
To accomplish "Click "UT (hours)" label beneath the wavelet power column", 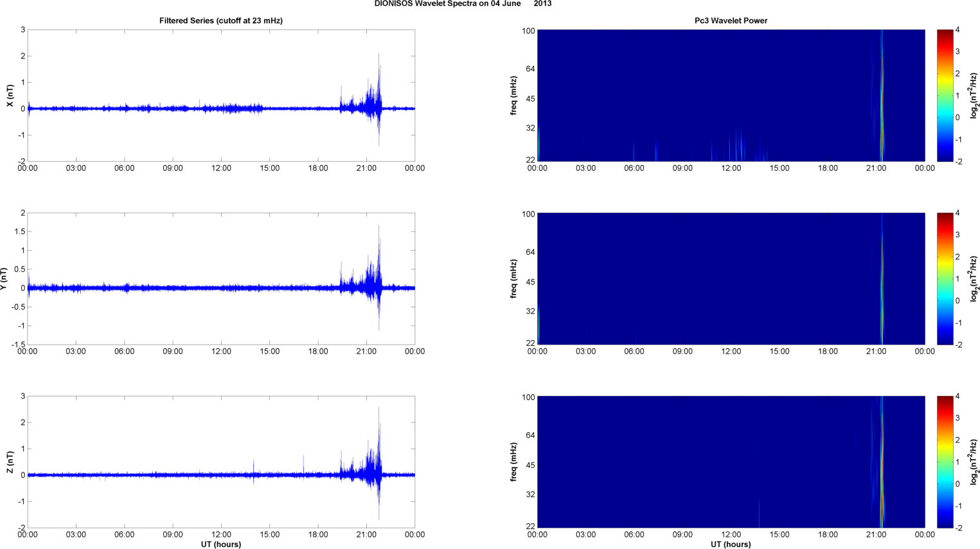I will click(x=731, y=544).
